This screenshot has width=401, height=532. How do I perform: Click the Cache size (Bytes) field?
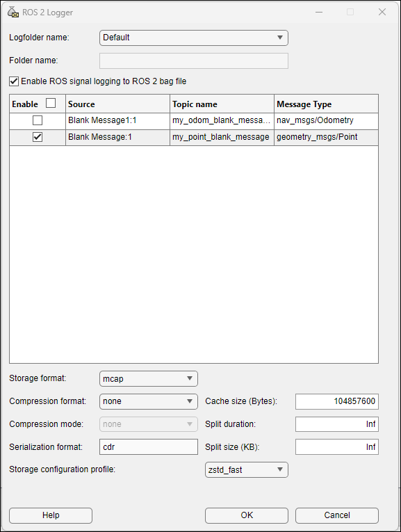[337, 401]
